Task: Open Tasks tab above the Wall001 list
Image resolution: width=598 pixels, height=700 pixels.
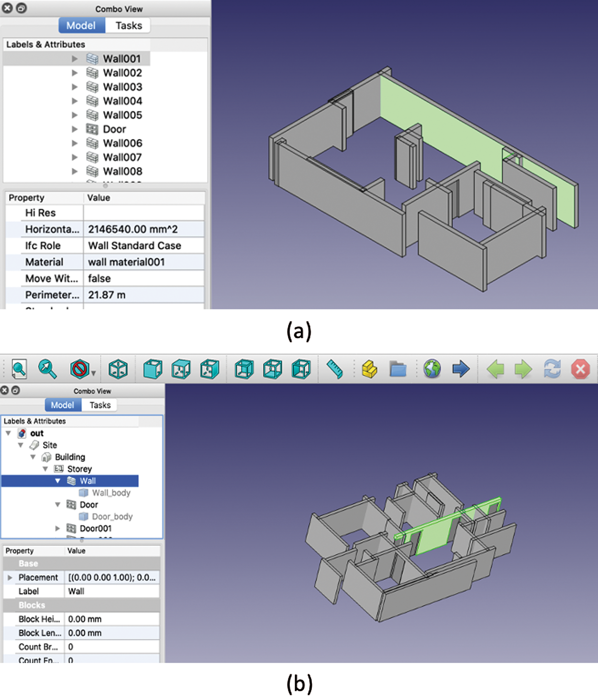Action: pyautogui.click(x=128, y=25)
